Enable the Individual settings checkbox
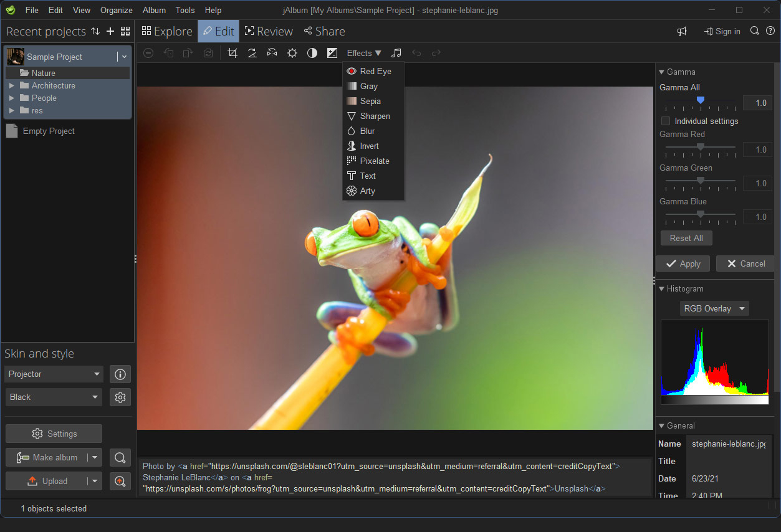 pos(666,121)
